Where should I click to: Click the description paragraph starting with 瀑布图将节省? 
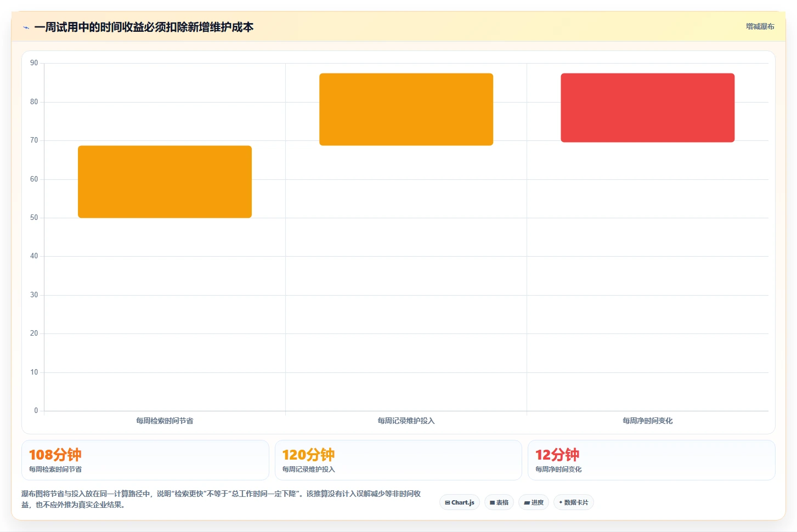(221, 499)
